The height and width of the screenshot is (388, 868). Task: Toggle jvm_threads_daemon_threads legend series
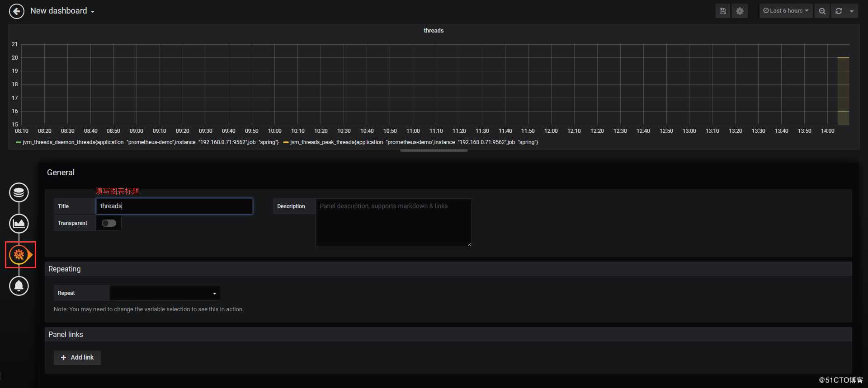click(151, 142)
